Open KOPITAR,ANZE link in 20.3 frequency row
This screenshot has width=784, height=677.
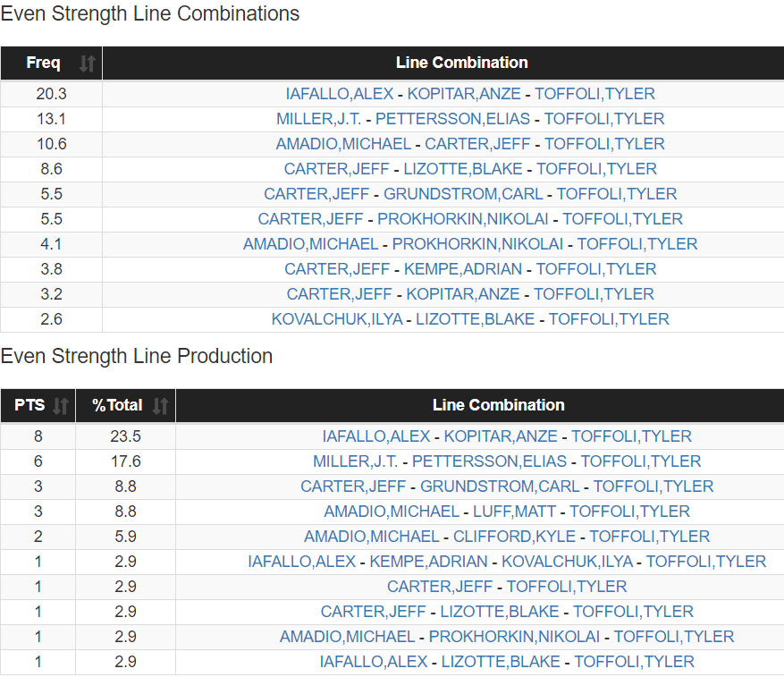(463, 94)
